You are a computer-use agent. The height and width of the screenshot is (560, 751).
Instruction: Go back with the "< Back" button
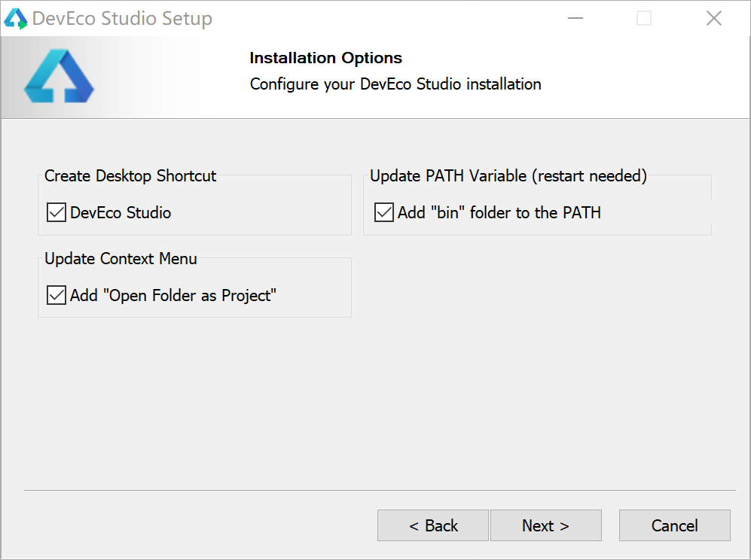(x=433, y=525)
